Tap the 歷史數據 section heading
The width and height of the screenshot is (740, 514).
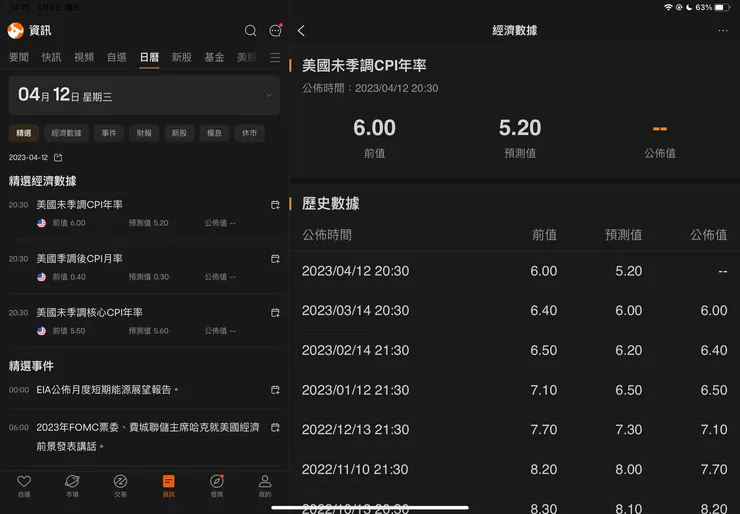(x=331, y=203)
